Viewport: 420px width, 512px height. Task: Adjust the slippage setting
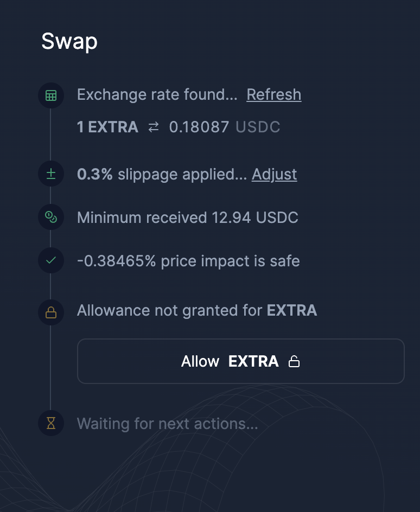click(274, 174)
